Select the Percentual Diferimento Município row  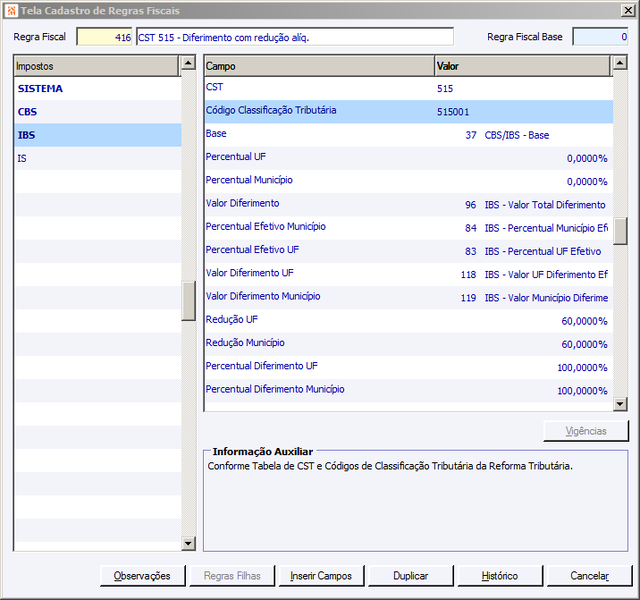[x=409, y=391]
